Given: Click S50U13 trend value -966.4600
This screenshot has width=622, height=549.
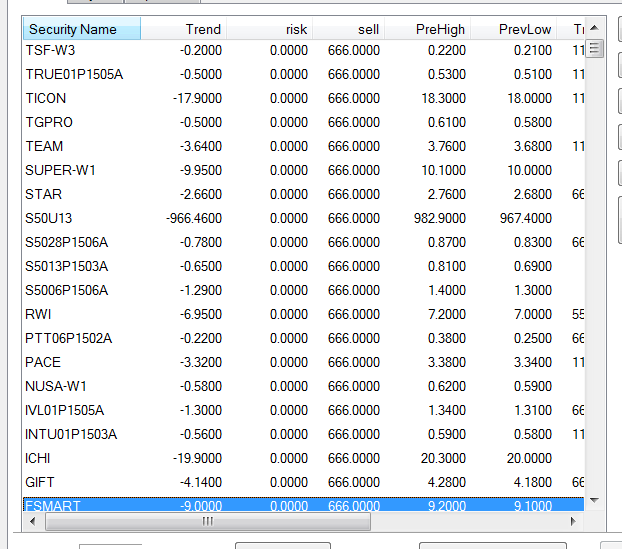Looking at the screenshot, I should pos(194,218).
